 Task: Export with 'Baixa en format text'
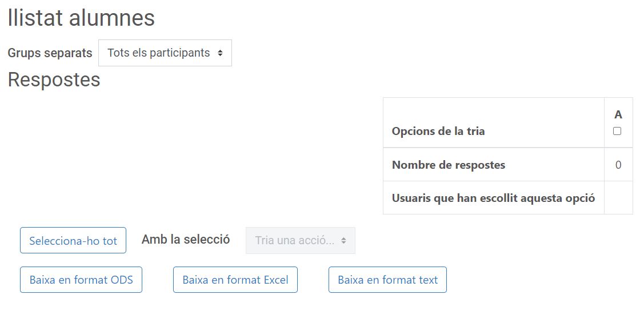tap(387, 280)
